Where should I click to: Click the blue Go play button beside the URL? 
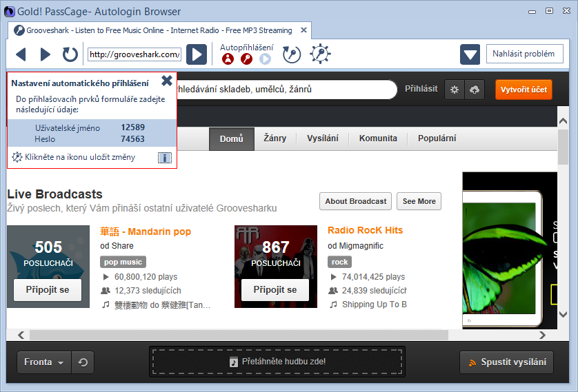[197, 54]
